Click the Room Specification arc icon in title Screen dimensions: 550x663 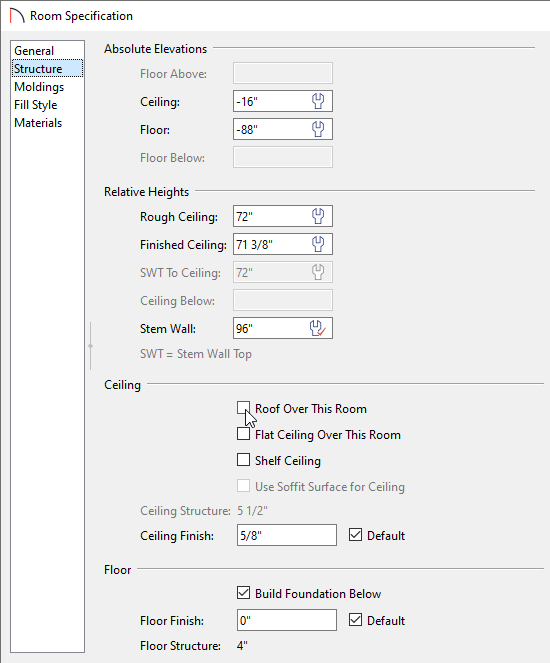[x=17, y=16]
